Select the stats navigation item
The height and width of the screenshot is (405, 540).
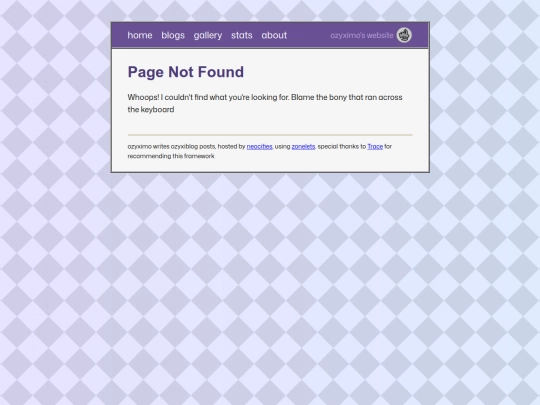(x=241, y=35)
